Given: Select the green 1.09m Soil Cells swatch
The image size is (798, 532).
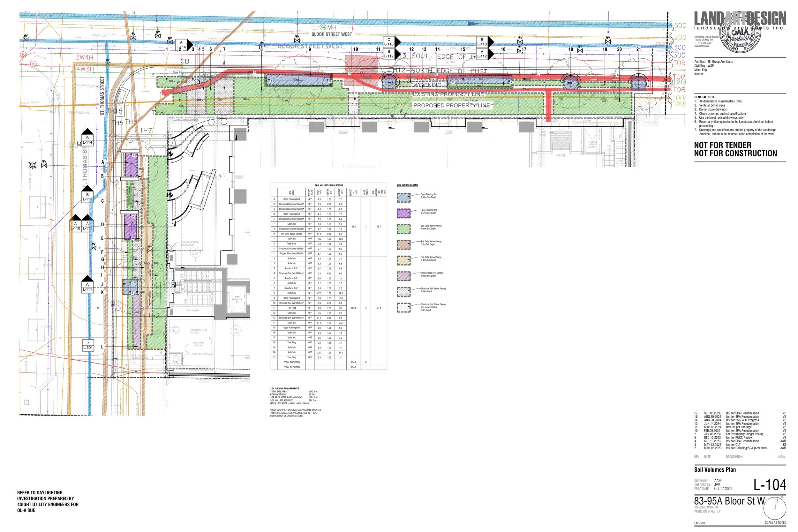Looking at the screenshot, I should 404,229.
